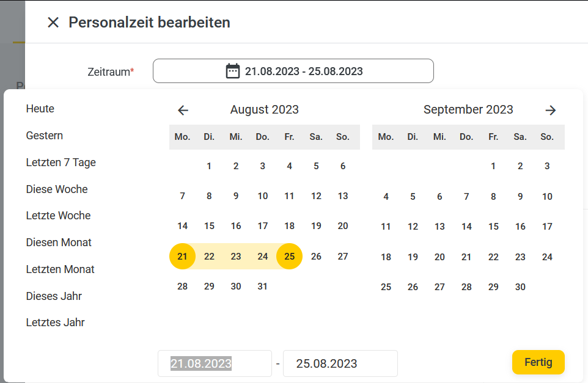
Task: Select the Heute preset
Action: point(40,109)
